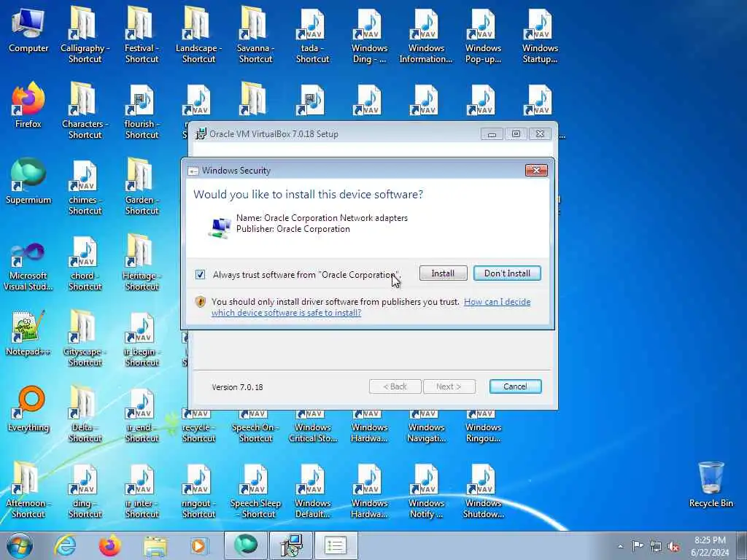This screenshot has width=747, height=560.
Task: Open the Action Center flag icon
Action: pos(638,545)
